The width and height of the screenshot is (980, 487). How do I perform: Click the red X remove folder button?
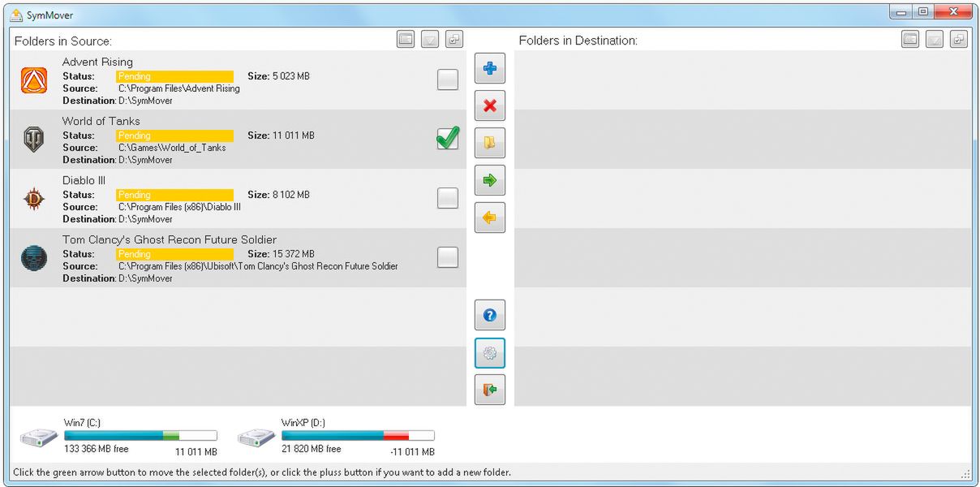point(489,106)
